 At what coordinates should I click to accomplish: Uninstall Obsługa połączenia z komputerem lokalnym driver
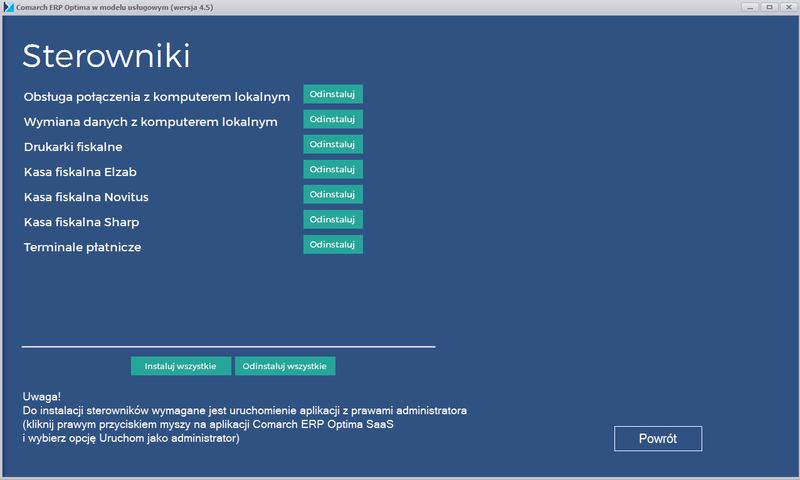333,94
